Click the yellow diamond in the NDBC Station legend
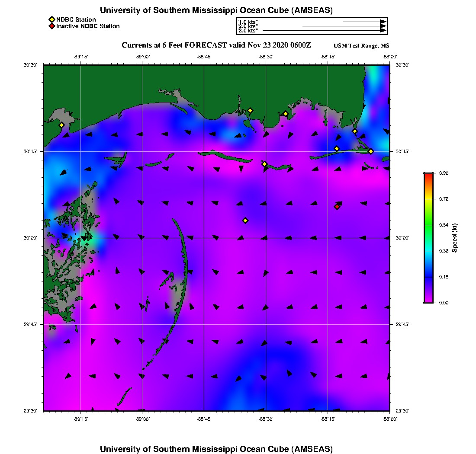 51,19
